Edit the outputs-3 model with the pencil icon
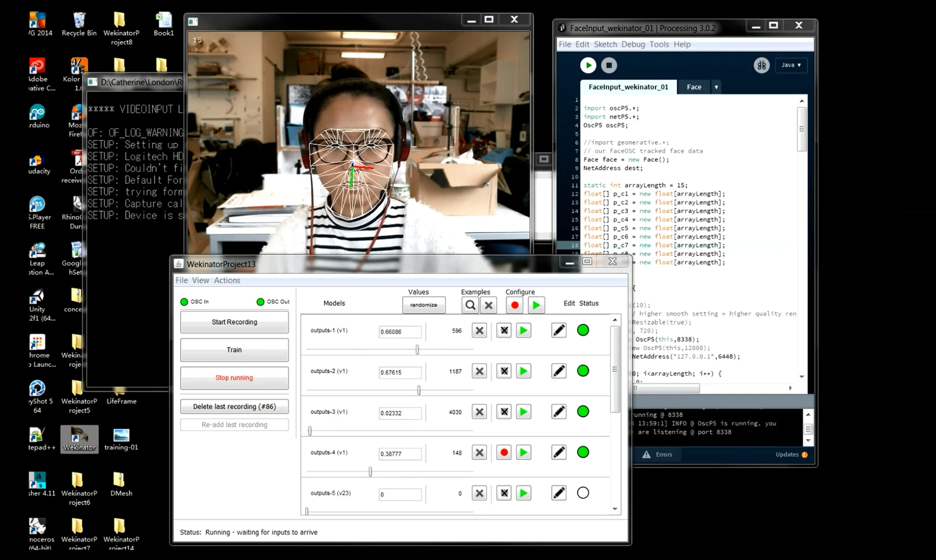 click(x=559, y=412)
